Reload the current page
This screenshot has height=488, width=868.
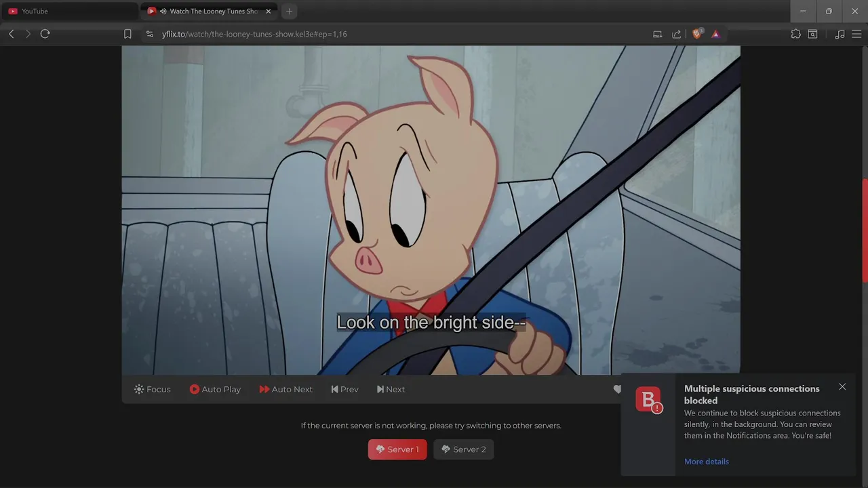tap(45, 34)
